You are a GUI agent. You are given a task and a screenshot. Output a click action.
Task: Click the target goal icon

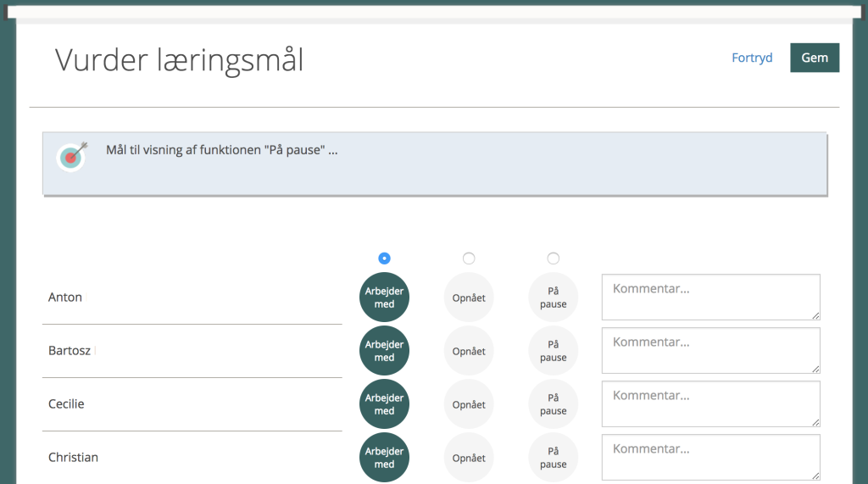72,156
